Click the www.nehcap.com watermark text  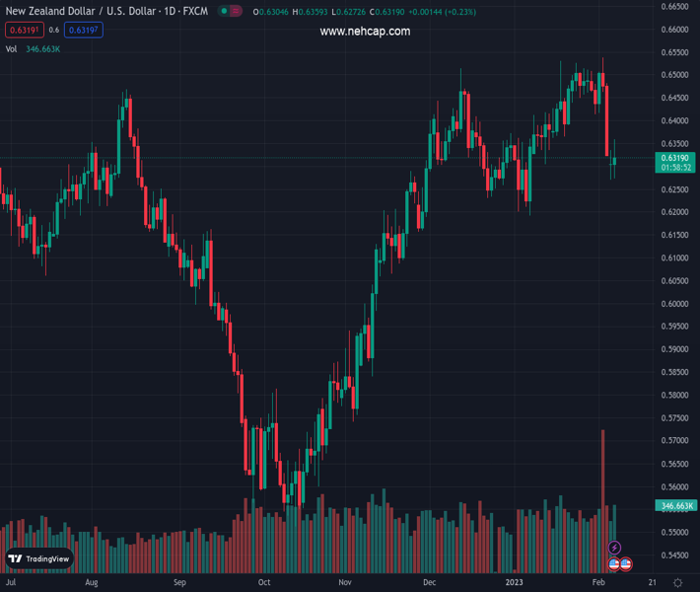click(365, 32)
